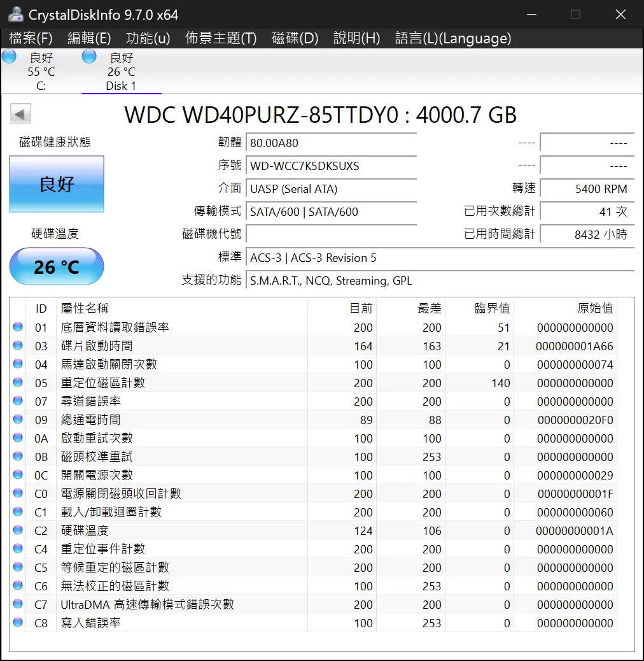644x661 pixels.
Task: Select the Disk 1 drive tab
Action: pyautogui.click(x=122, y=71)
